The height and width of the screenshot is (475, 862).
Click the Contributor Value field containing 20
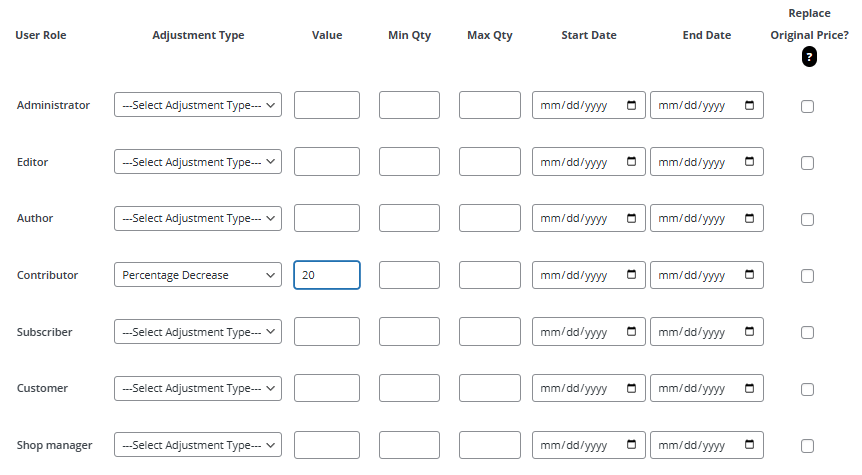click(x=327, y=275)
